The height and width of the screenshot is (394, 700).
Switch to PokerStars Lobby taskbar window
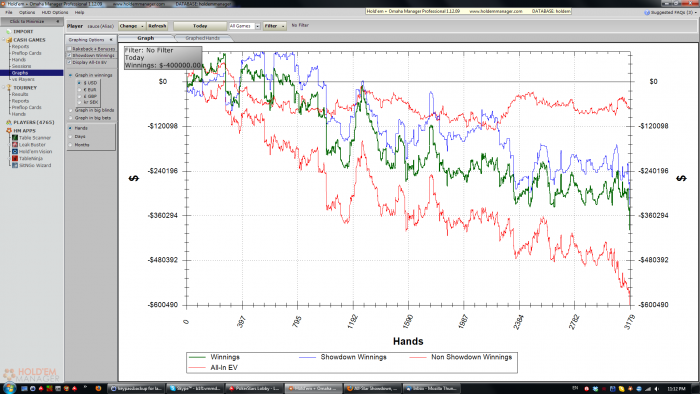coord(254,389)
